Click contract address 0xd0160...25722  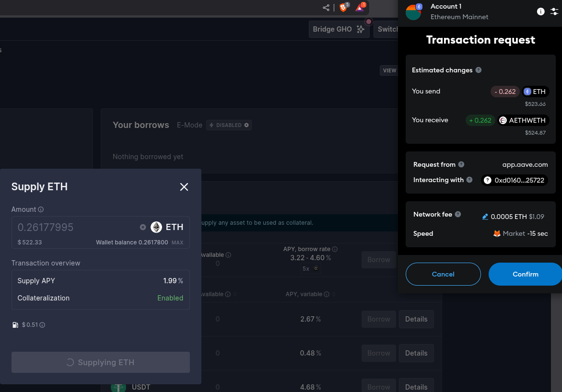coord(514,180)
